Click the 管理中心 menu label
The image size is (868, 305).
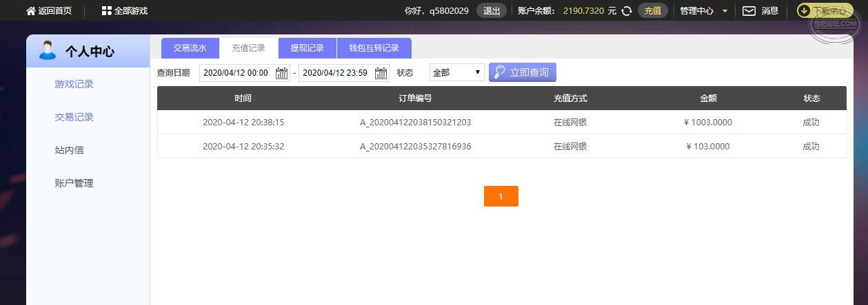(697, 11)
